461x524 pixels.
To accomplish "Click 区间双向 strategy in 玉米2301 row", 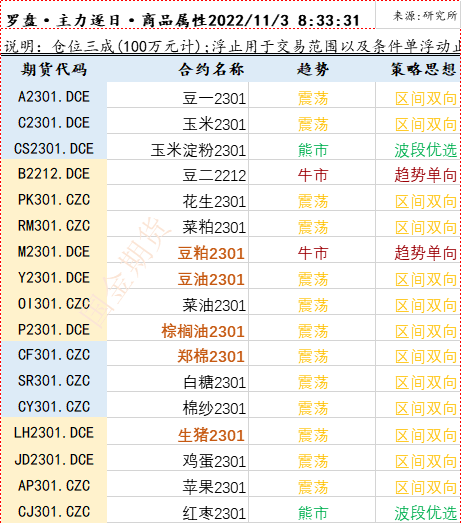I will pos(426,124).
